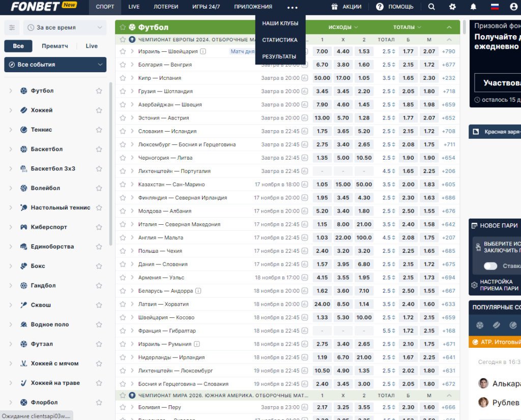Switch to the Прематч tab

[55, 46]
